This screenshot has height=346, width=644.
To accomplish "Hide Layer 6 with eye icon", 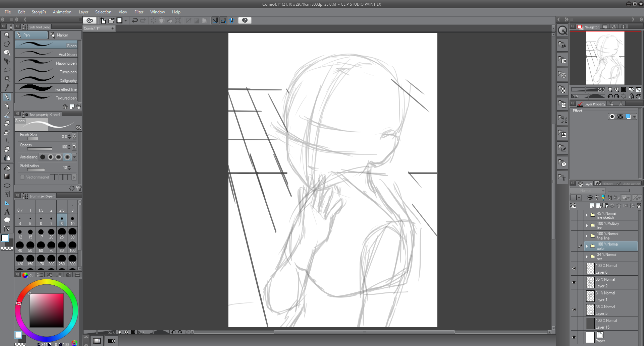I will pos(574,269).
